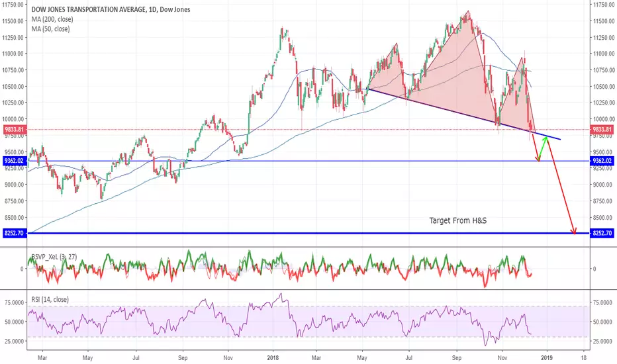Image resolution: width=617 pixels, height=364 pixels.
Task: Click the left 9833.81 red price label
Action: (x=15, y=129)
